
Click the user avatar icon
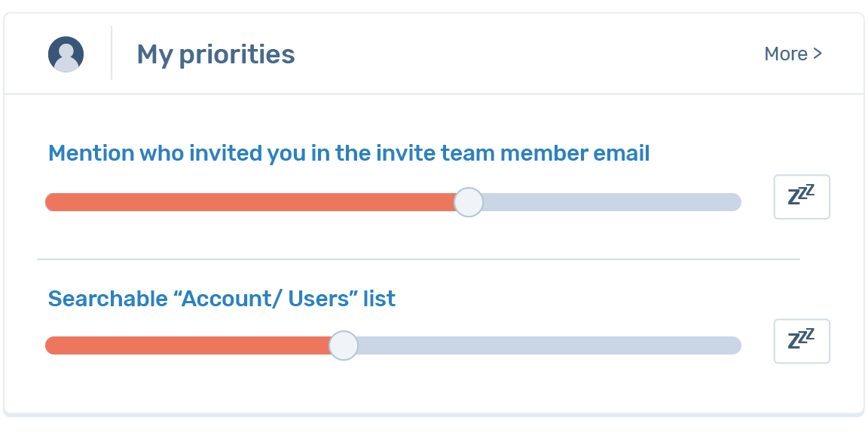(x=66, y=54)
